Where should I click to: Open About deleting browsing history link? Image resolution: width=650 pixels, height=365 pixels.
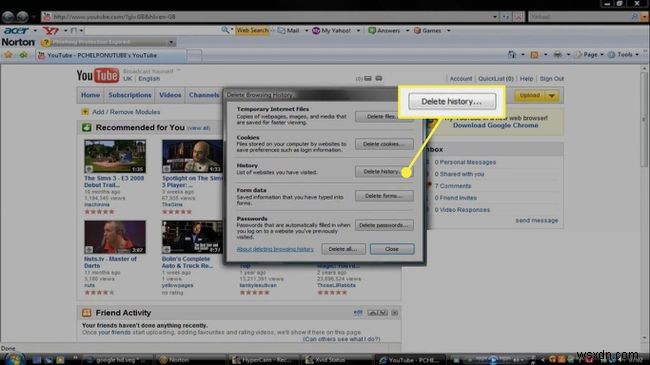[275, 249]
